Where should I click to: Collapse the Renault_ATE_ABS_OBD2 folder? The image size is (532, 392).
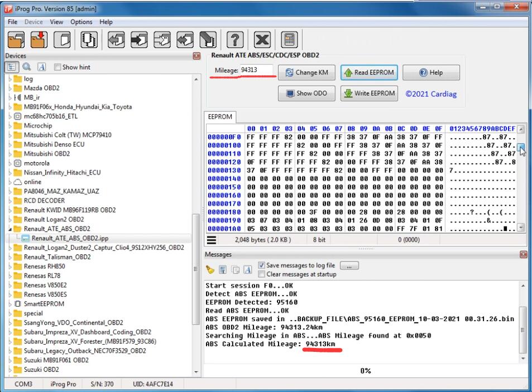(x=10, y=229)
